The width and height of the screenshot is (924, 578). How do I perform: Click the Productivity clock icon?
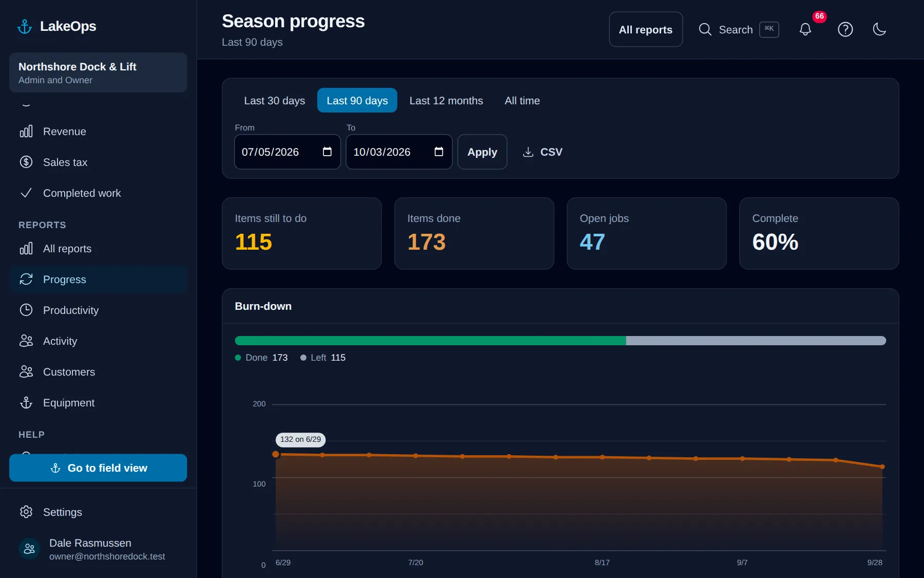[x=26, y=310]
